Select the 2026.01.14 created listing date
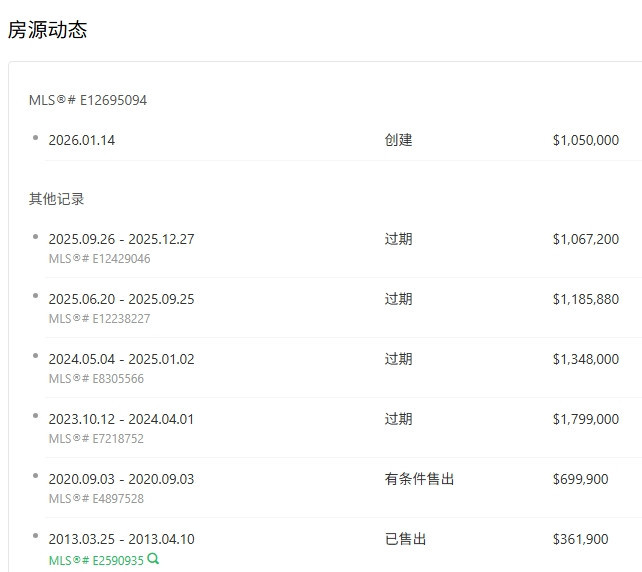Screen dimensions: 642x572 pos(81,140)
